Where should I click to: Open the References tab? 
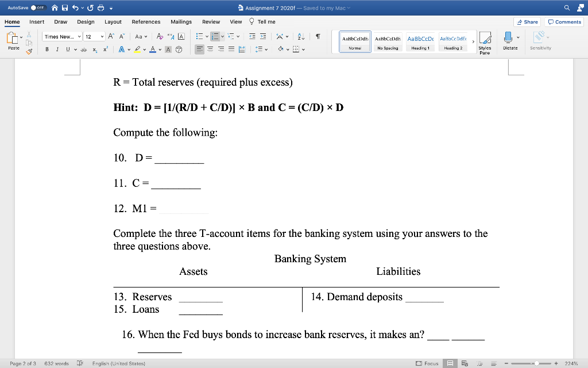[146, 22]
